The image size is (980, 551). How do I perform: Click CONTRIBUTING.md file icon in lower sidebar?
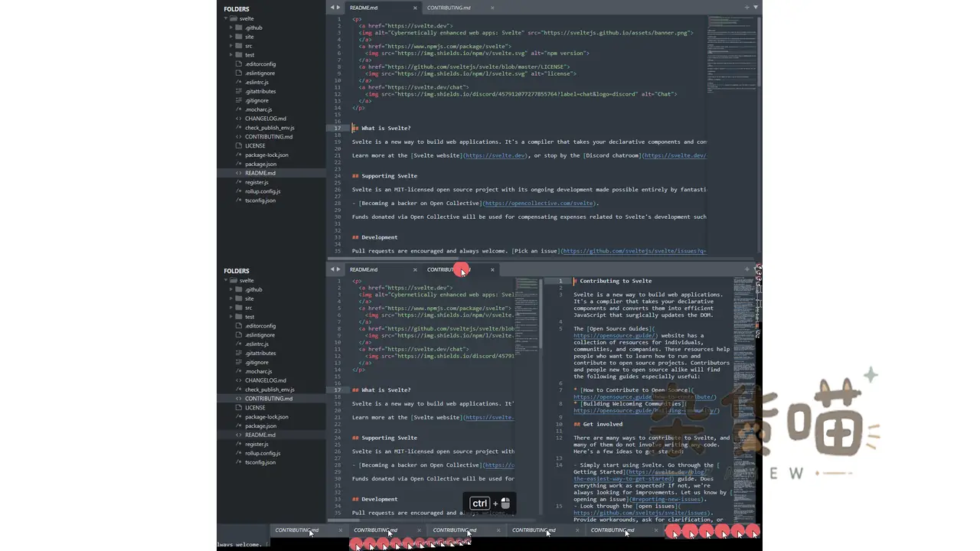pos(239,399)
